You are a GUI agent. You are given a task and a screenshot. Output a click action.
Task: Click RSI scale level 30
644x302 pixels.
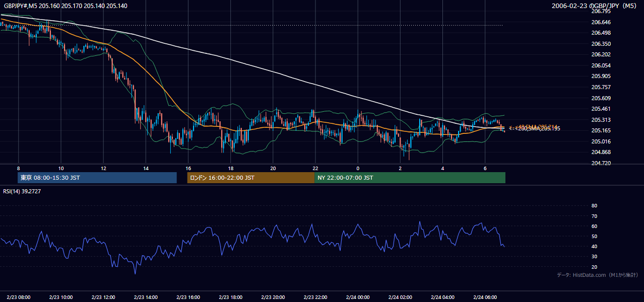point(594,257)
